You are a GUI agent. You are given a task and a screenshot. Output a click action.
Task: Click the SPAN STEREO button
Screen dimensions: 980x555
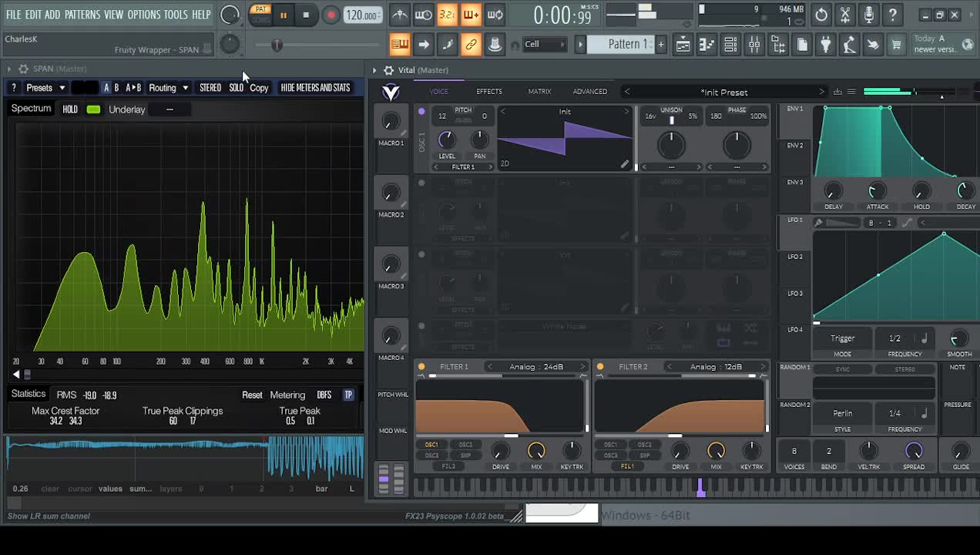[x=210, y=88]
